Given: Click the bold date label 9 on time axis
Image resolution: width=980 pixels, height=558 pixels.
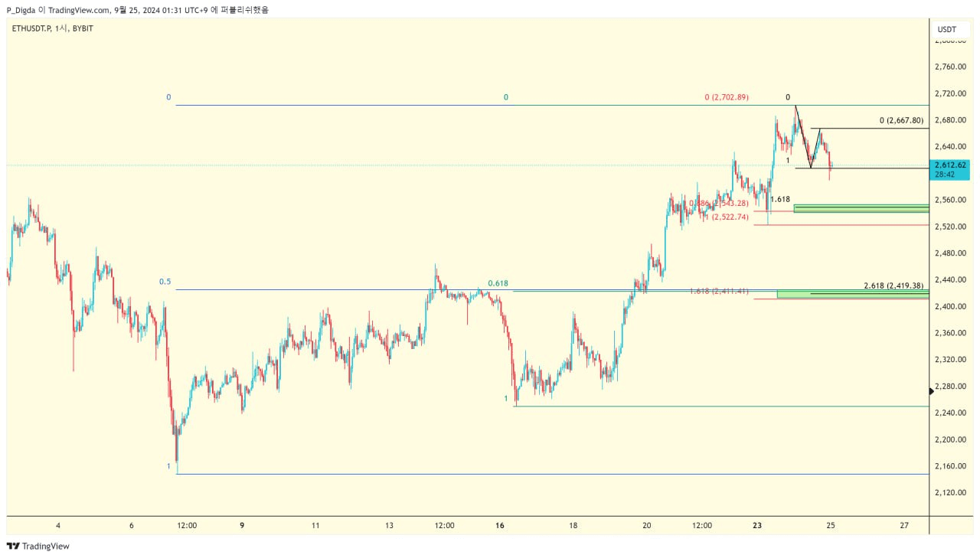Looking at the screenshot, I should click(x=242, y=526).
